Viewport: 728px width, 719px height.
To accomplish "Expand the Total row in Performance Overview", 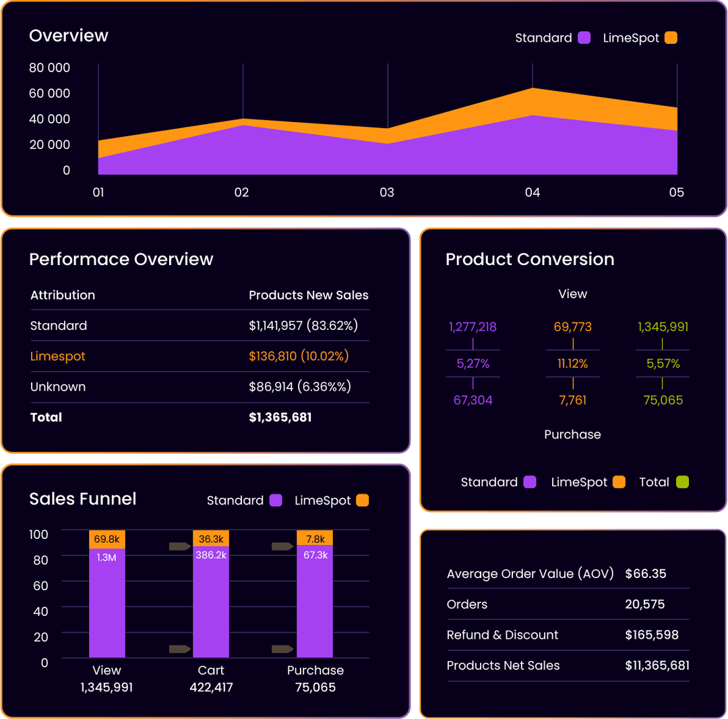I will point(46,417).
